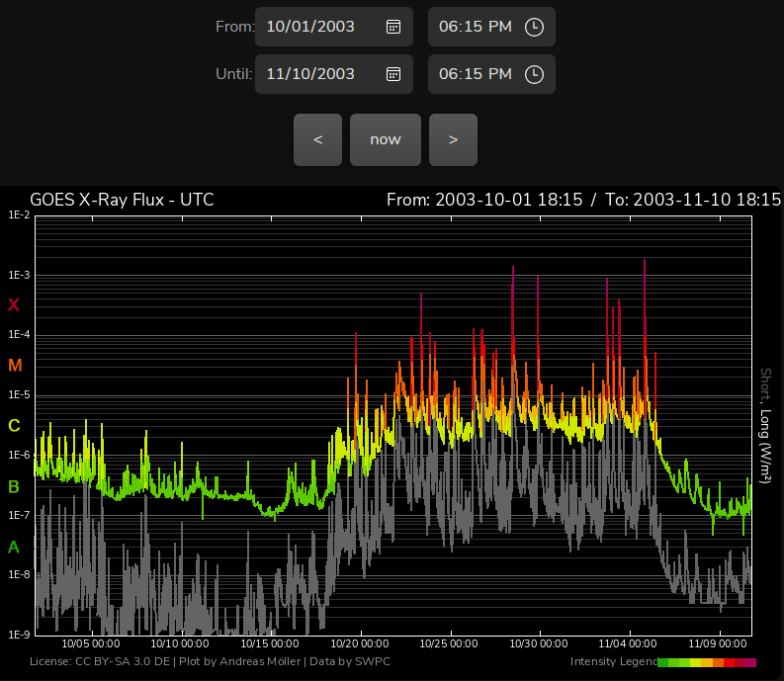Image resolution: width=784 pixels, height=681 pixels.
Task: Click the Until date field 11/10/2003
Action: (334, 74)
